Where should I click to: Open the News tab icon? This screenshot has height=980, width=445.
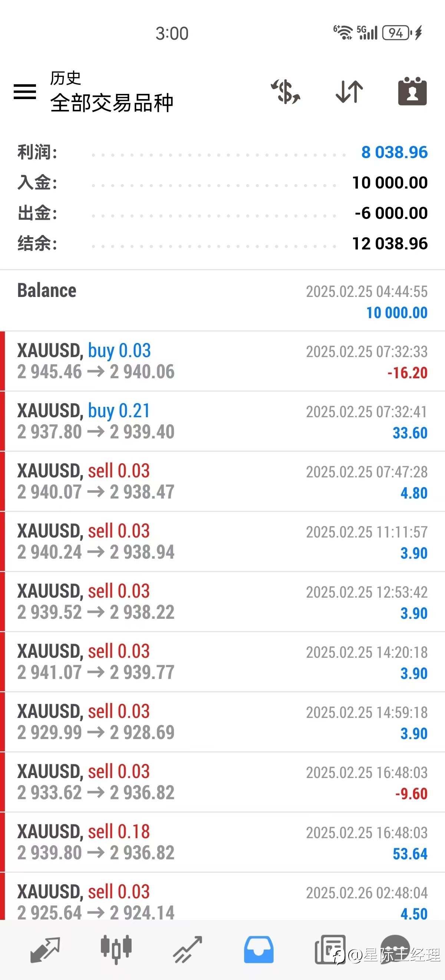click(330, 950)
